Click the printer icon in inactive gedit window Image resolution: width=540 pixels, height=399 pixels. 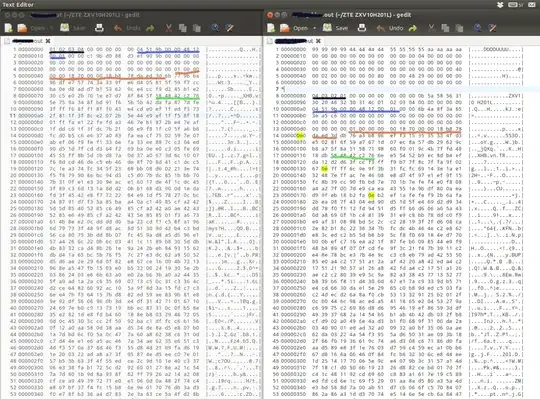pos(99,28)
